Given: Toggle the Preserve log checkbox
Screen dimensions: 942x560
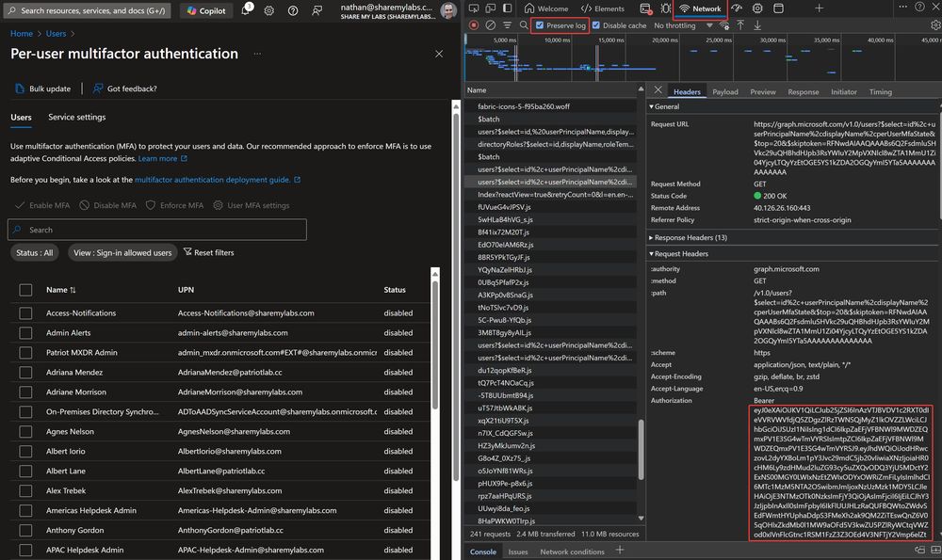Looking at the screenshot, I should (x=540, y=25).
